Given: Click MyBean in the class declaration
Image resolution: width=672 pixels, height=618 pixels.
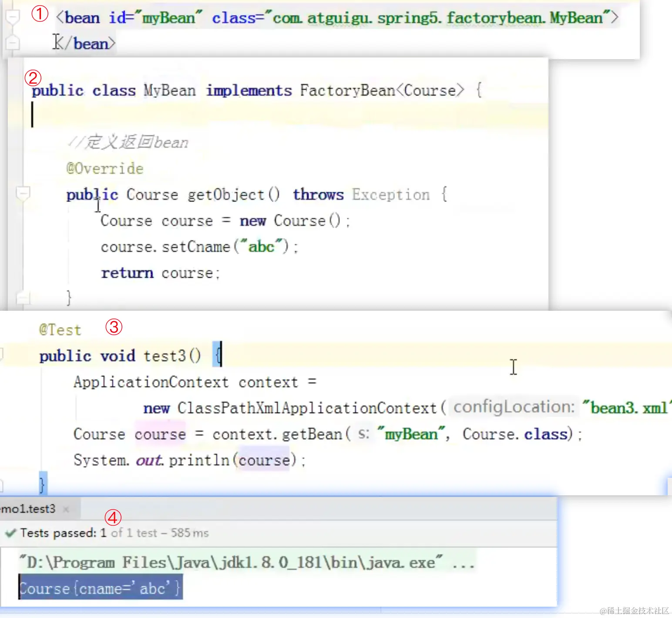Looking at the screenshot, I should pos(170,91).
